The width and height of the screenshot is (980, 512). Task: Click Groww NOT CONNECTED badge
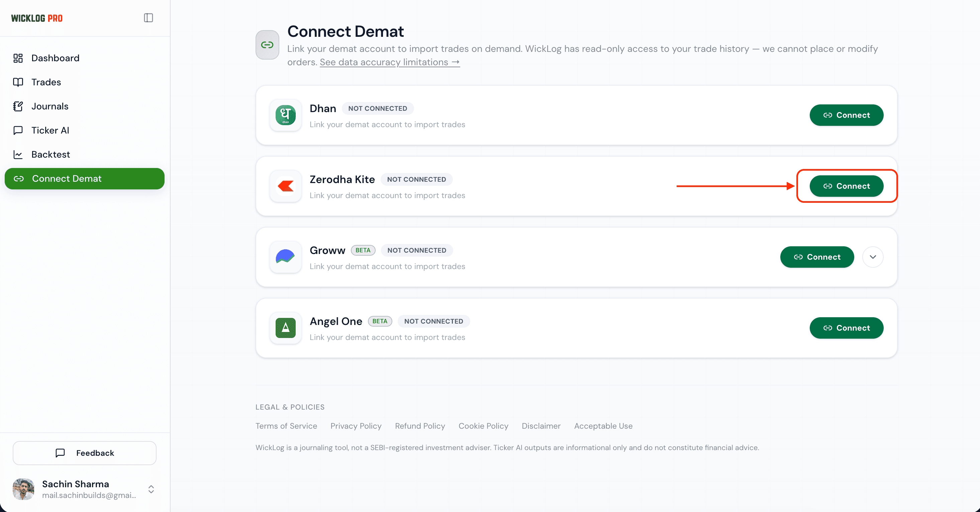point(416,250)
